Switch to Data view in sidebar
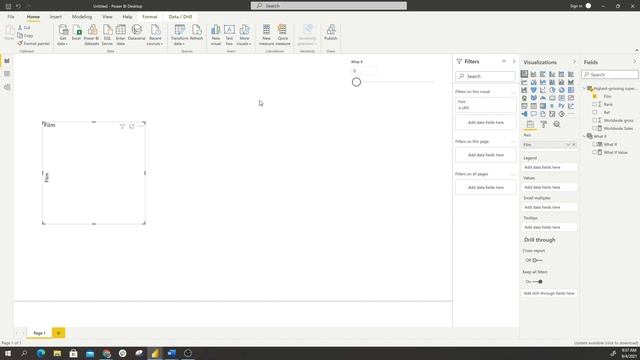Viewport: 640px width, 360px height. click(x=7, y=74)
